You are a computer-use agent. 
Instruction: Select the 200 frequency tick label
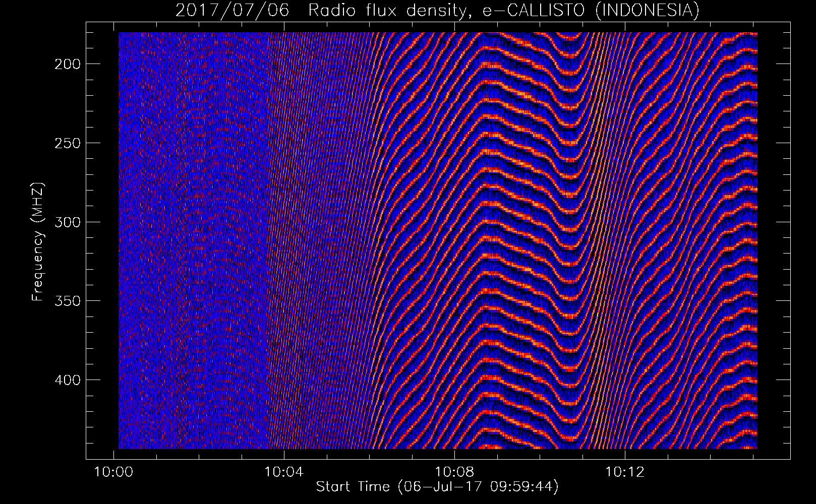pyautogui.click(x=67, y=64)
